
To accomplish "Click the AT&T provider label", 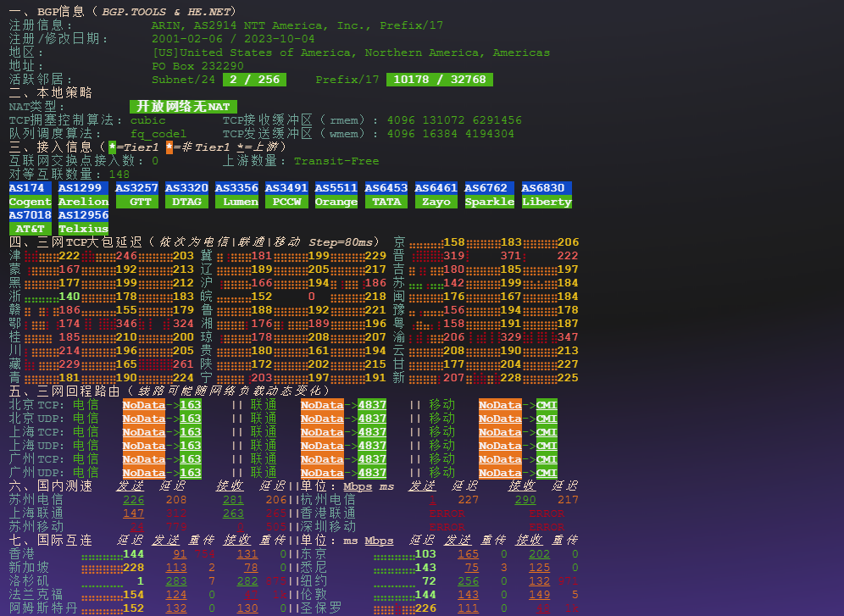I will pyautogui.click(x=30, y=229).
